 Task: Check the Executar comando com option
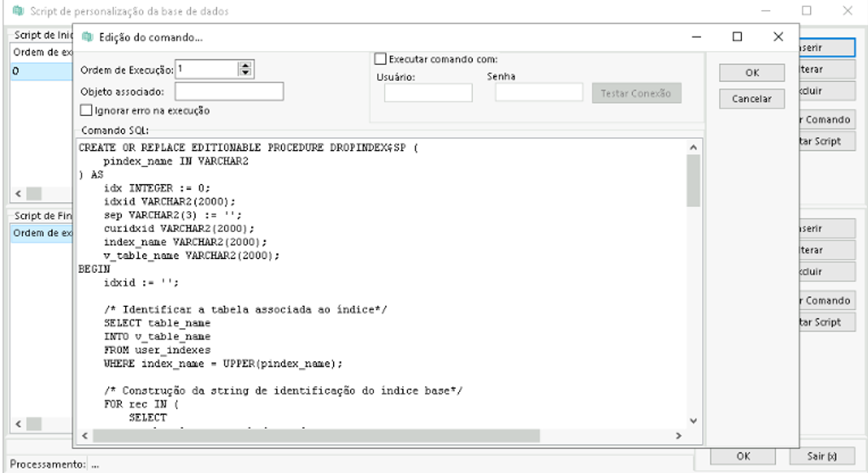[x=380, y=59]
